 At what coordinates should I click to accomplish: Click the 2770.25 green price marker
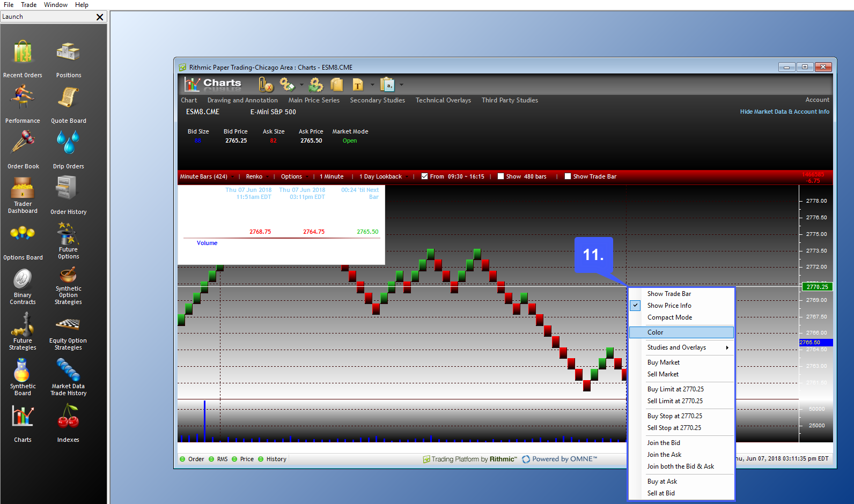817,287
